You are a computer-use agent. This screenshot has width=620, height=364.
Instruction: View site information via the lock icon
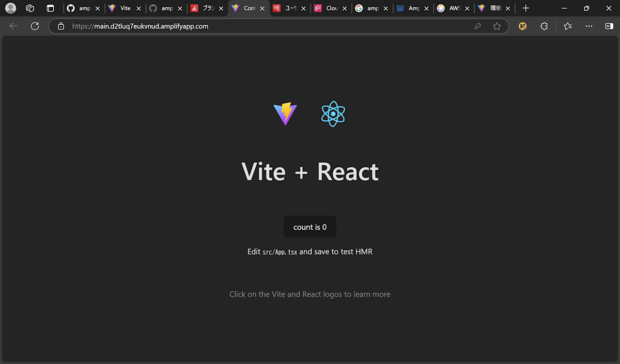coord(61,26)
